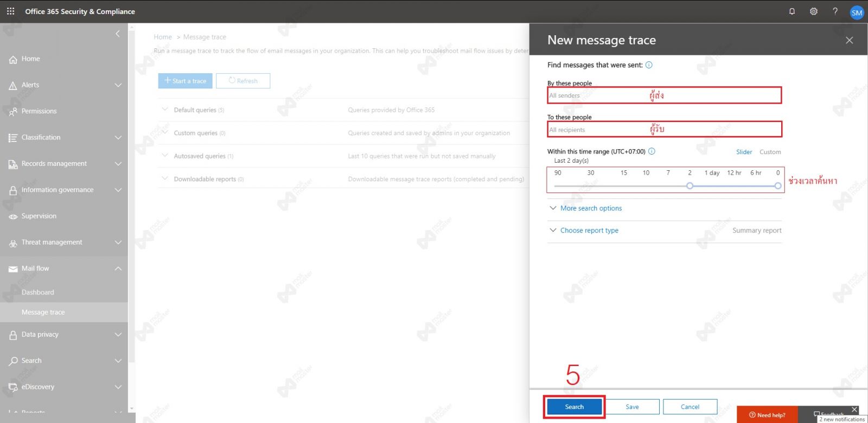This screenshot has width=868, height=423.
Task: Expand Autosaved queries row
Action: tap(165, 156)
